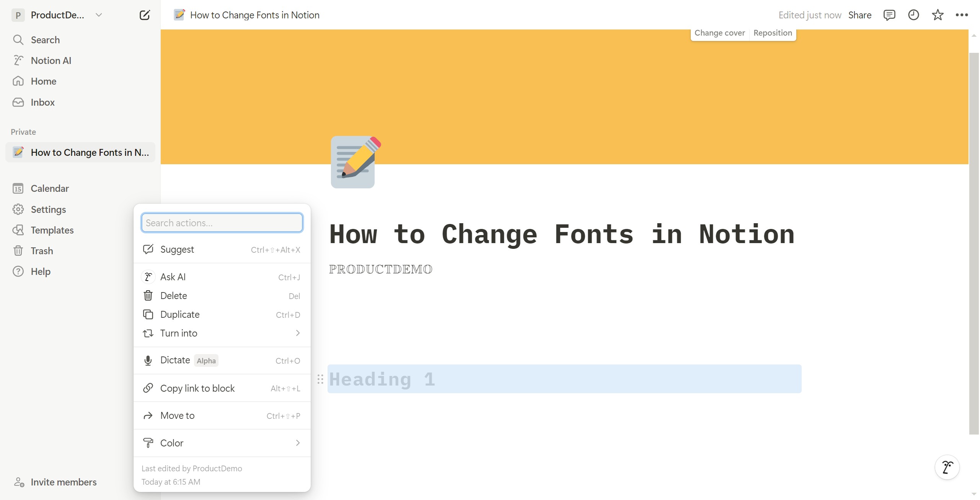Click the PRODUCTDEMO text line

point(381,270)
